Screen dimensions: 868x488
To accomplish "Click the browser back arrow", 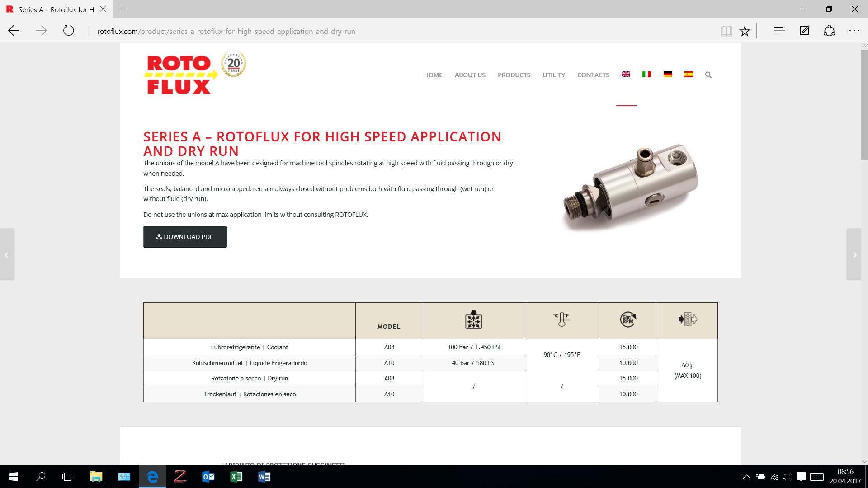I will (x=14, y=31).
